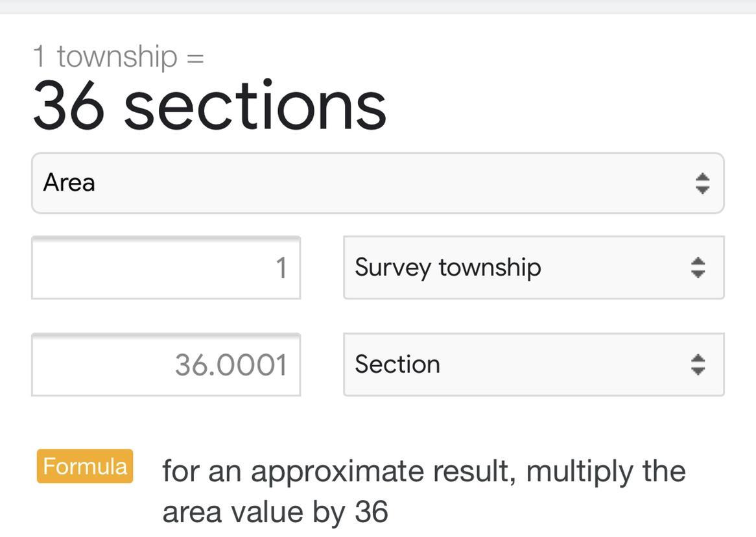
Task: Click the arrows icon beside Survey township
Action: (x=698, y=267)
